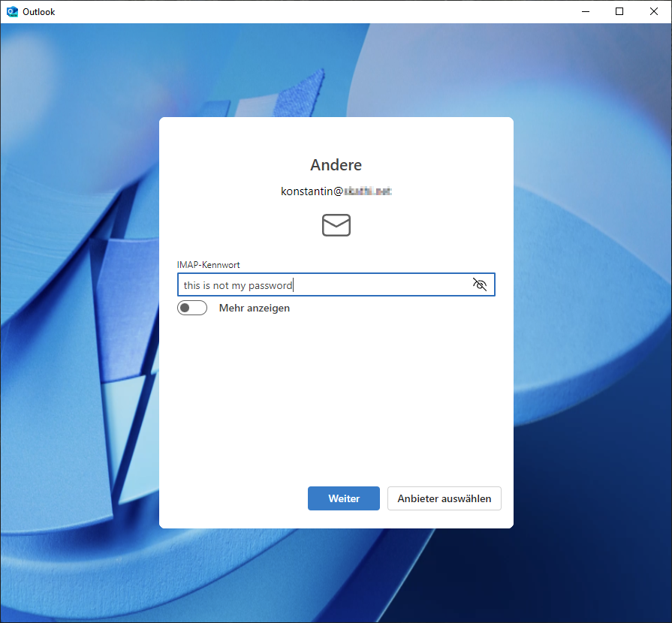Image resolution: width=672 pixels, height=623 pixels.
Task: Close the Outlook window
Action: (654, 11)
